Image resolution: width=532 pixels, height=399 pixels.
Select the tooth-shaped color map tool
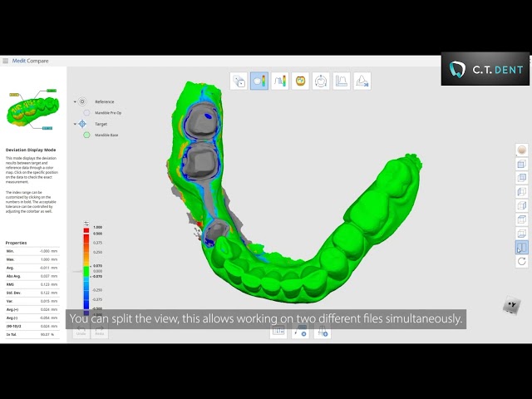[300, 81]
